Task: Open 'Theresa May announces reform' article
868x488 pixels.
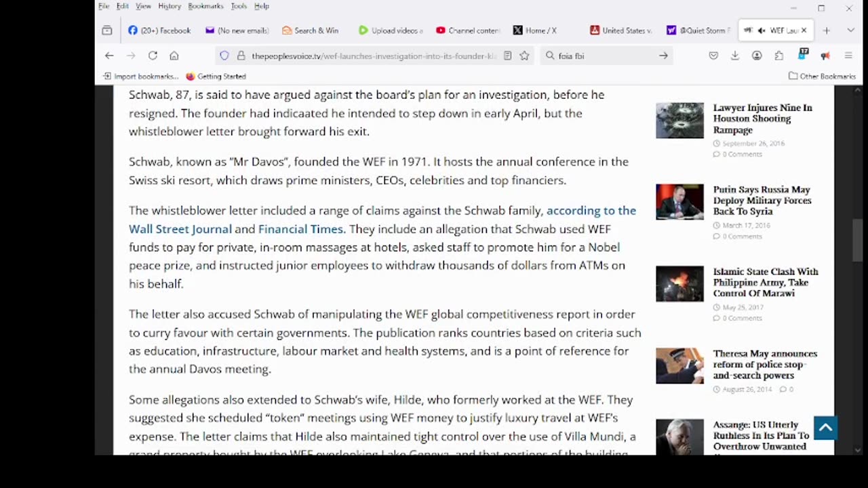Action: tap(765, 365)
